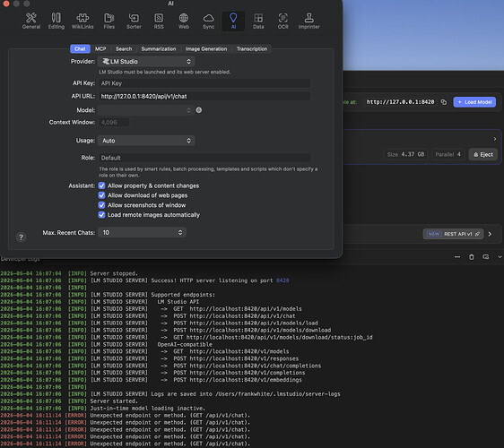
Task: Toggle Allow download of web pages
Action: point(101,195)
